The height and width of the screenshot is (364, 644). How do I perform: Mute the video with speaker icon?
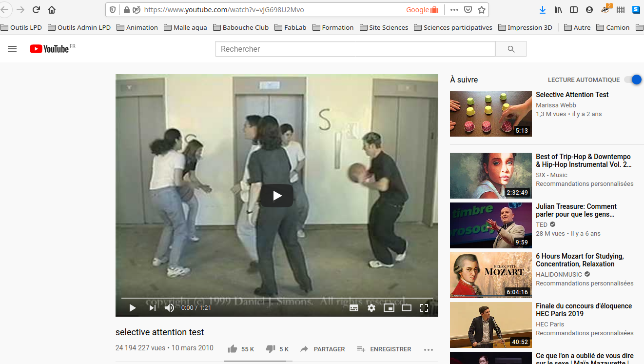[x=170, y=308]
